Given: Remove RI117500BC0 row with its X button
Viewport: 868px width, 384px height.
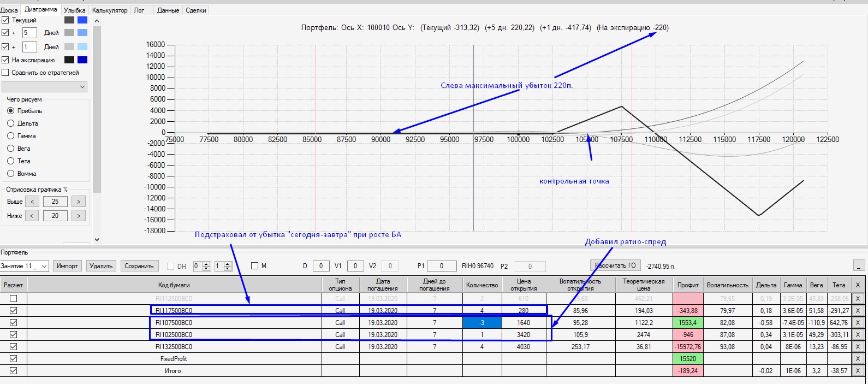Looking at the screenshot, I should coord(858,311).
